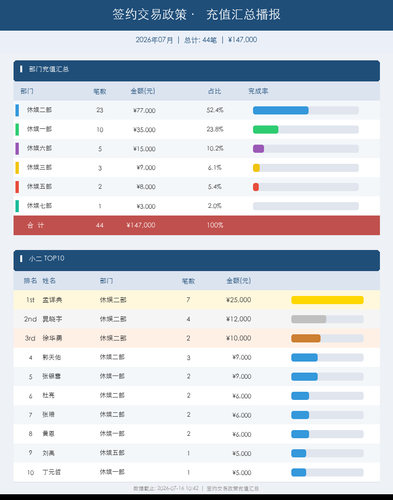393x500 pixels.
Task: Click the ¥10,000 amount in 3rd row
Action: [238, 338]
